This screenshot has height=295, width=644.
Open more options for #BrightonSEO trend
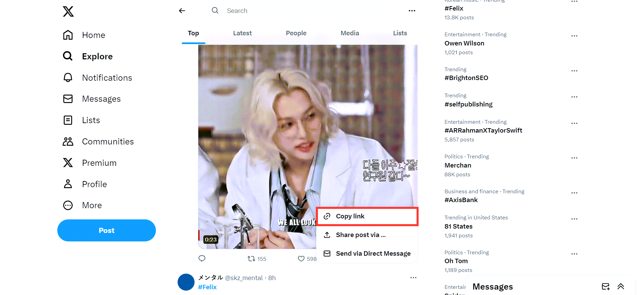pos(574,71)
